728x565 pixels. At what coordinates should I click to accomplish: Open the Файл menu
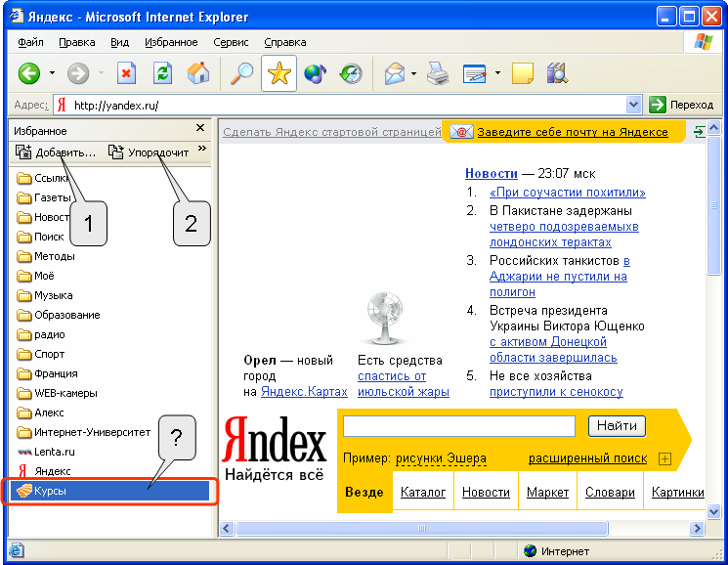[x=30, y=42]
